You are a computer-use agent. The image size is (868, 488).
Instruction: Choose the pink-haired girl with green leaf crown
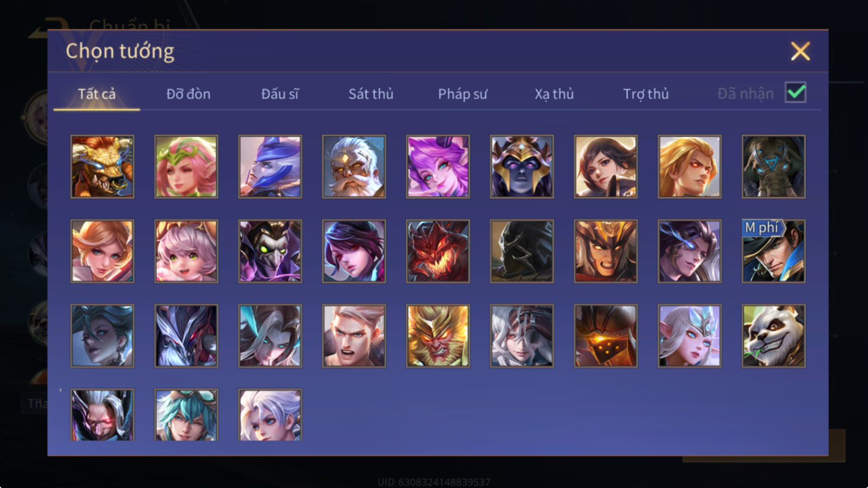coord(186,167)
